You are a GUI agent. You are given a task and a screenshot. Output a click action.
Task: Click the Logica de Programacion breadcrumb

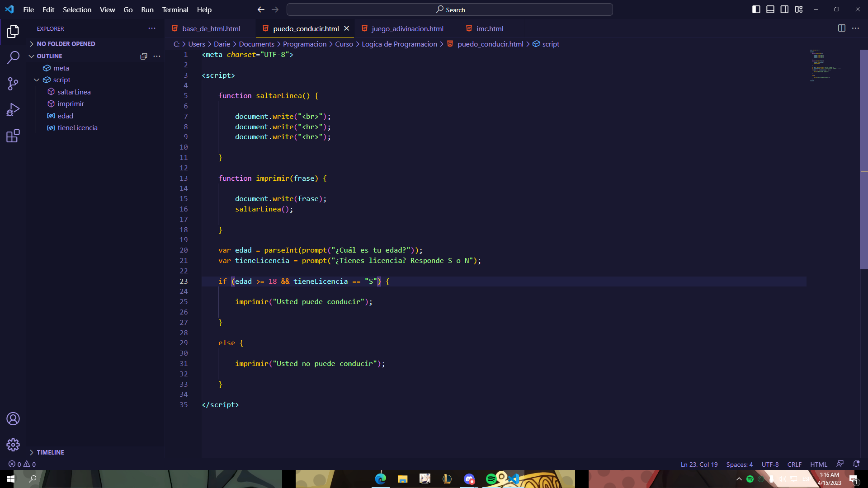pos(399,44)
